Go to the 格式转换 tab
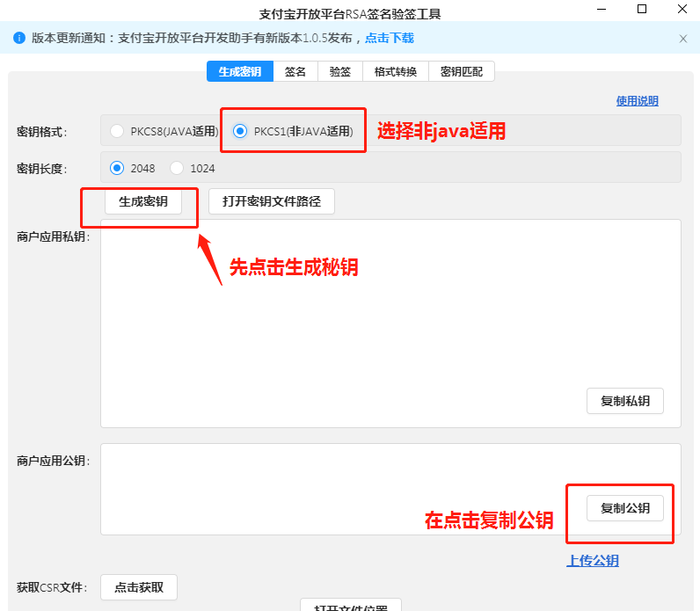The image size is (700, 611). pyautogui.click(x=396, y=71)
